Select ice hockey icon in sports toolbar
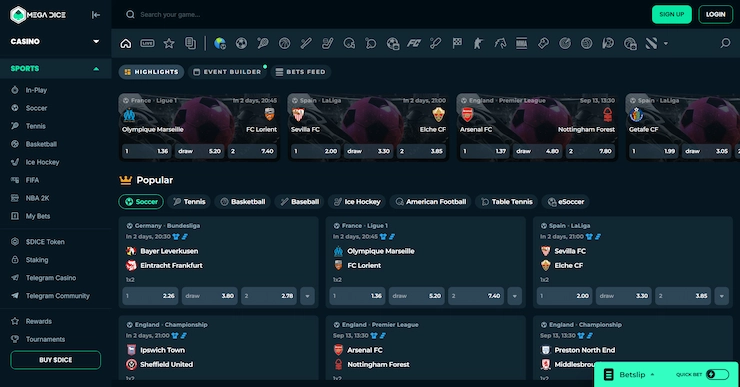 point(328,43)
